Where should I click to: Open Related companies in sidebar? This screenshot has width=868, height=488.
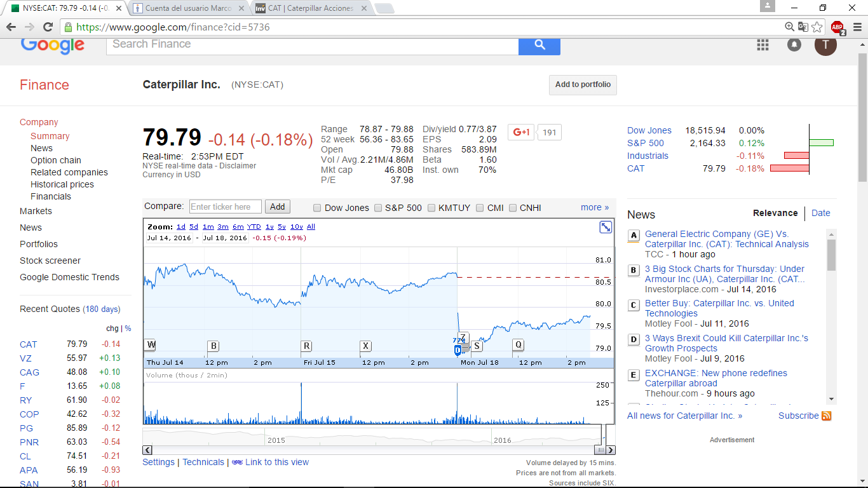click(x=69, y=172)
